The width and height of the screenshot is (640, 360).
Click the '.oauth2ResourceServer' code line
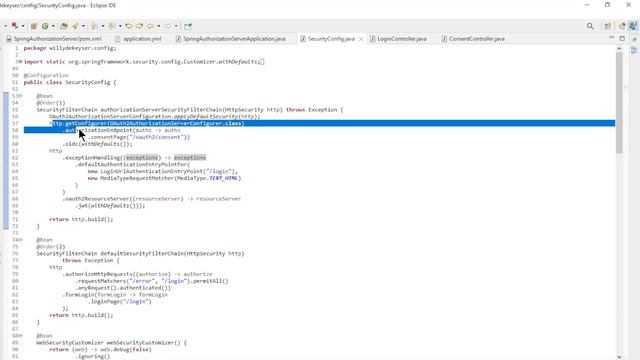pyautogui.click(x=152, y=199)
